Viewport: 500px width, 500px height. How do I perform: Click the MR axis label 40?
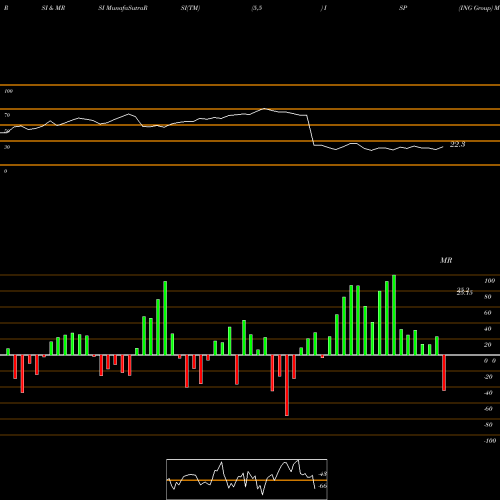coord(488,329)
